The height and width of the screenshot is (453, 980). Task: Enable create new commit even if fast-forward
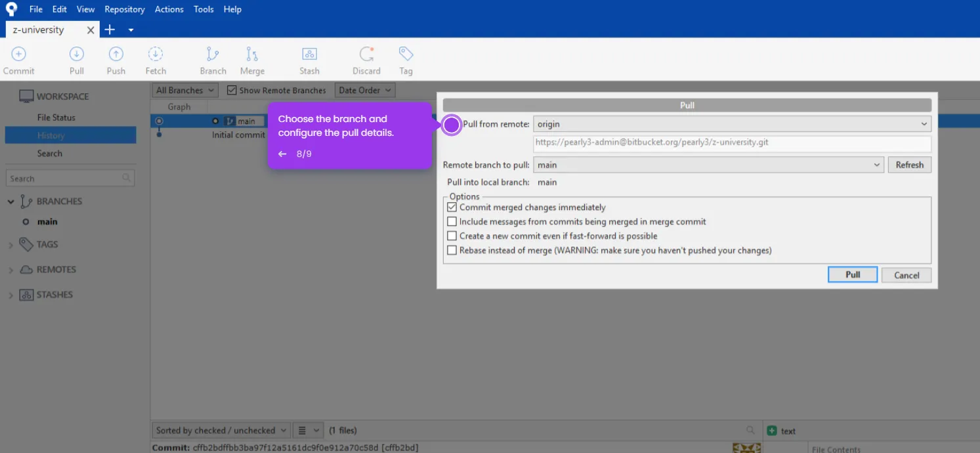click(452, 236)
